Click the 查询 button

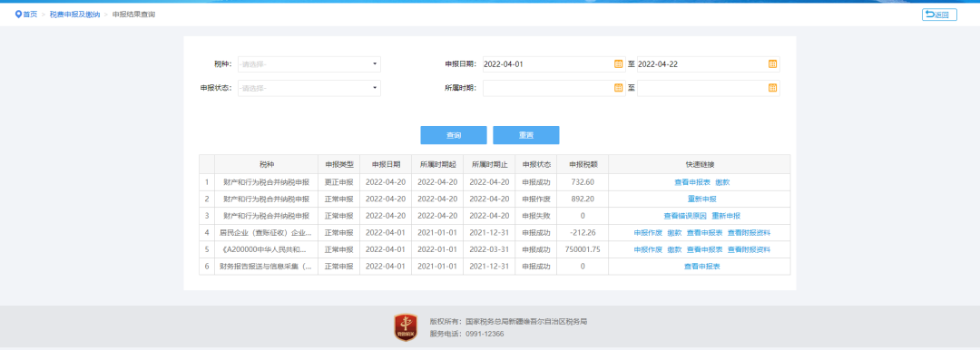pyautogui.click(x=453, y=135)
